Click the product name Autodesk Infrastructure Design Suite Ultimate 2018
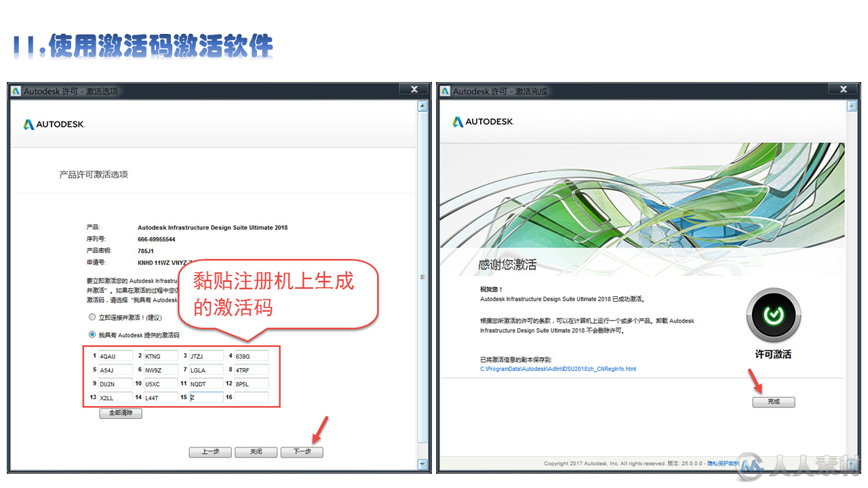The image size is (868, 488). 212,228
